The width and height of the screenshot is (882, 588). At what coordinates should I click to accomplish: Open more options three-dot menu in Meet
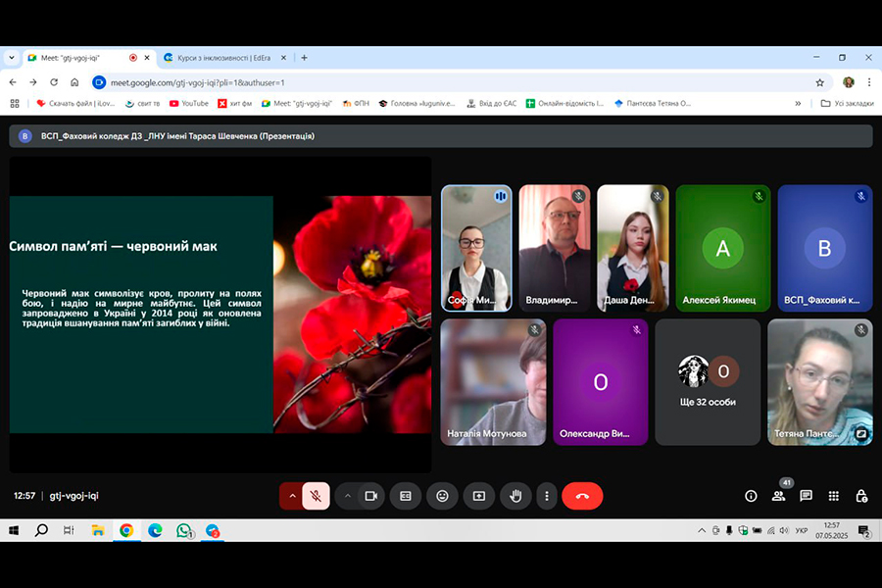[546, 496]
